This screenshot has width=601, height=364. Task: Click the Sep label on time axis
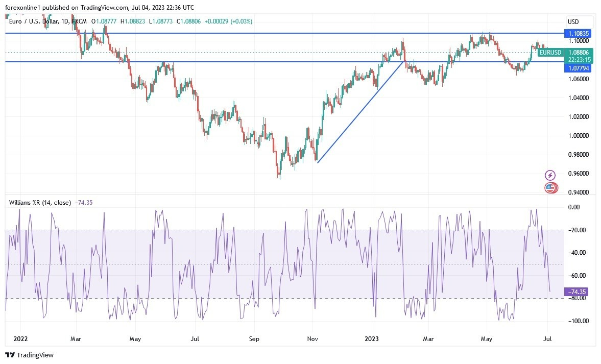254,338
